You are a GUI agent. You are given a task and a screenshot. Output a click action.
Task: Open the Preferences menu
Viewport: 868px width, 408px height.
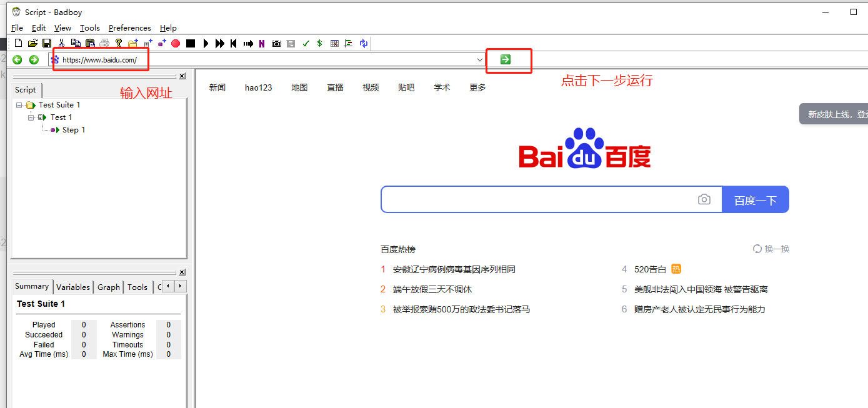point(129,27)
